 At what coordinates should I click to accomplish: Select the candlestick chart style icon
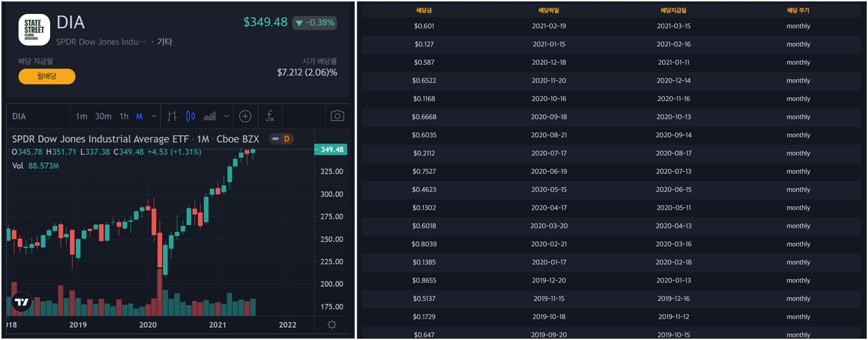[190, 116]
